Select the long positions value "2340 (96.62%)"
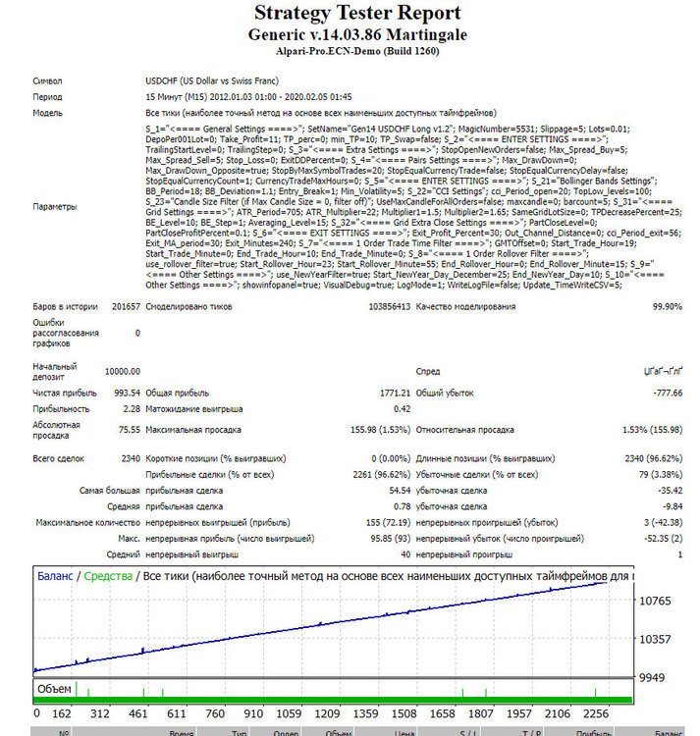This screenshot has height=736, width=700. (654, 458)
